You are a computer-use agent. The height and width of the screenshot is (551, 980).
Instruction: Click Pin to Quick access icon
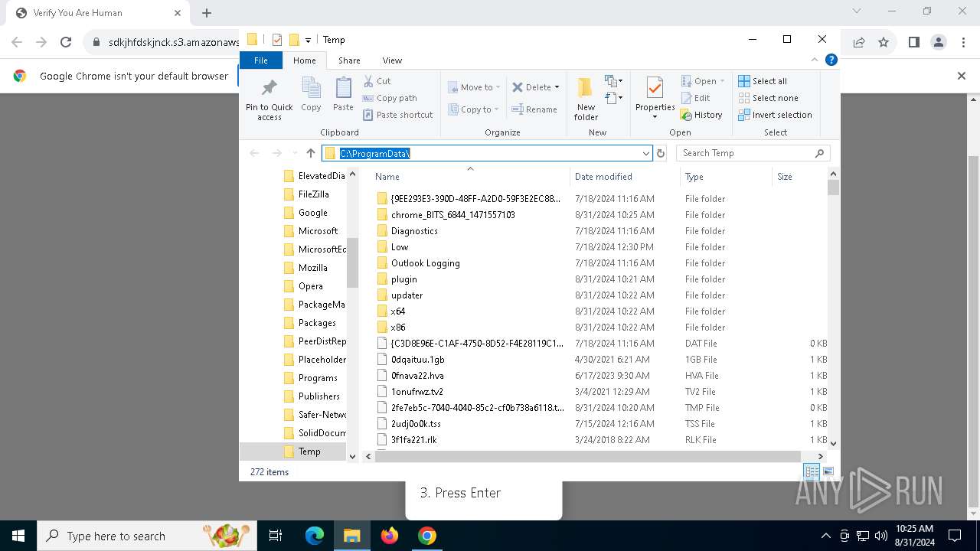[x=269, y=99]
